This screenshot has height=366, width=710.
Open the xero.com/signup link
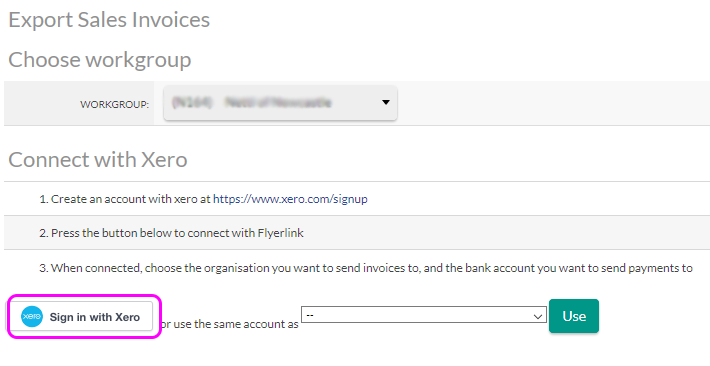pos(290,199)
